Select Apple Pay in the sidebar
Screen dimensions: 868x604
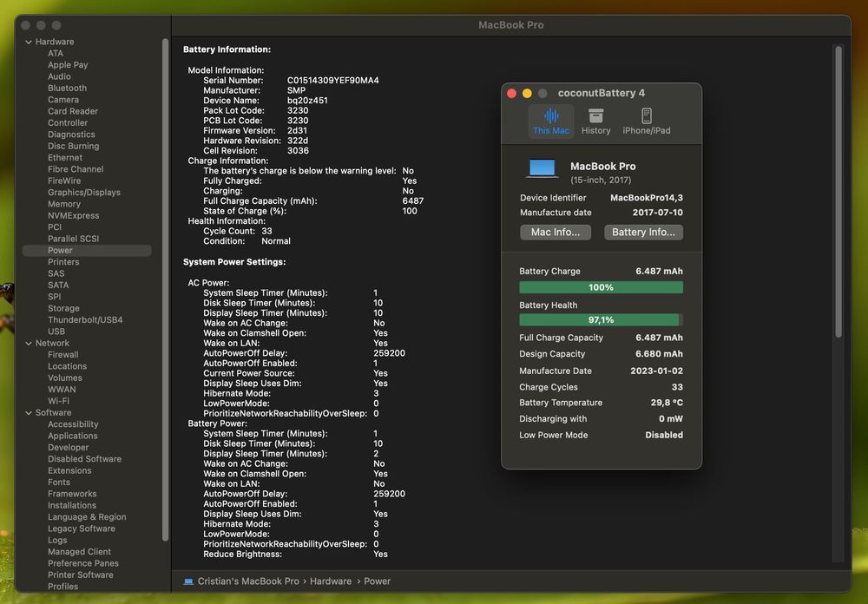[x=68, y=65]
